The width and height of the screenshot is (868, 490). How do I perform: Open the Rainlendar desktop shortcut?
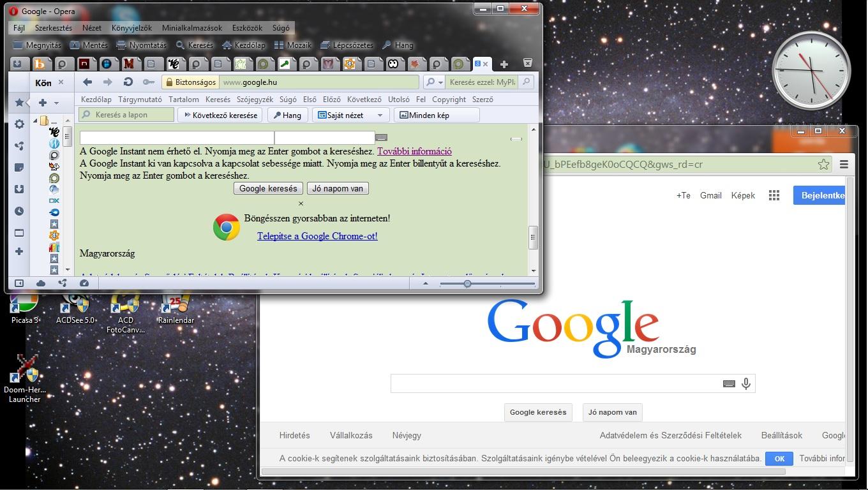(x=176, y=309)
